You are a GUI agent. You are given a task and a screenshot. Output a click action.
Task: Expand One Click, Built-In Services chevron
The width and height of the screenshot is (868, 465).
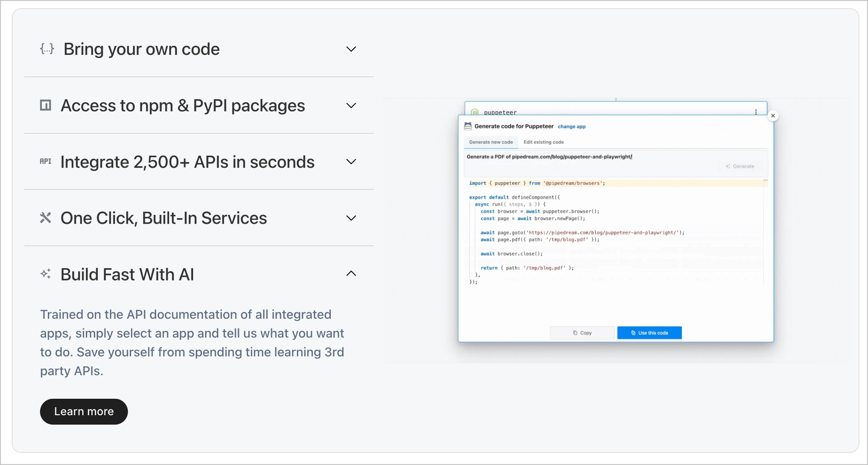[x=351, y=218]
